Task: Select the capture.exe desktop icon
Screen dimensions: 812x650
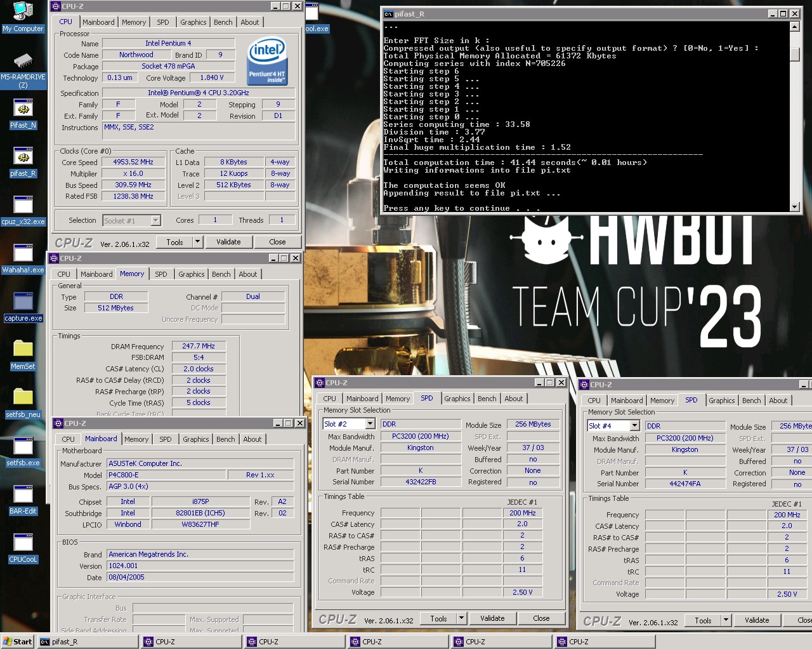Action: coord(23,307)
